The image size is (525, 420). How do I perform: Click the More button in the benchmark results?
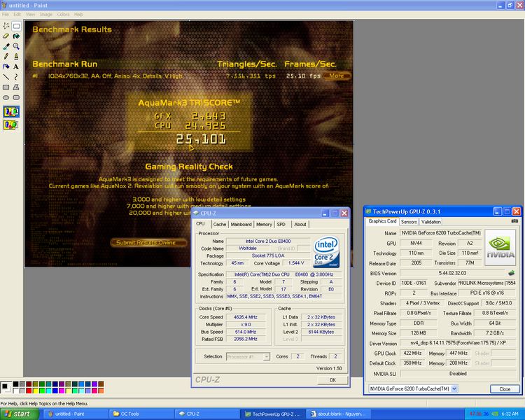click(337, 76)
